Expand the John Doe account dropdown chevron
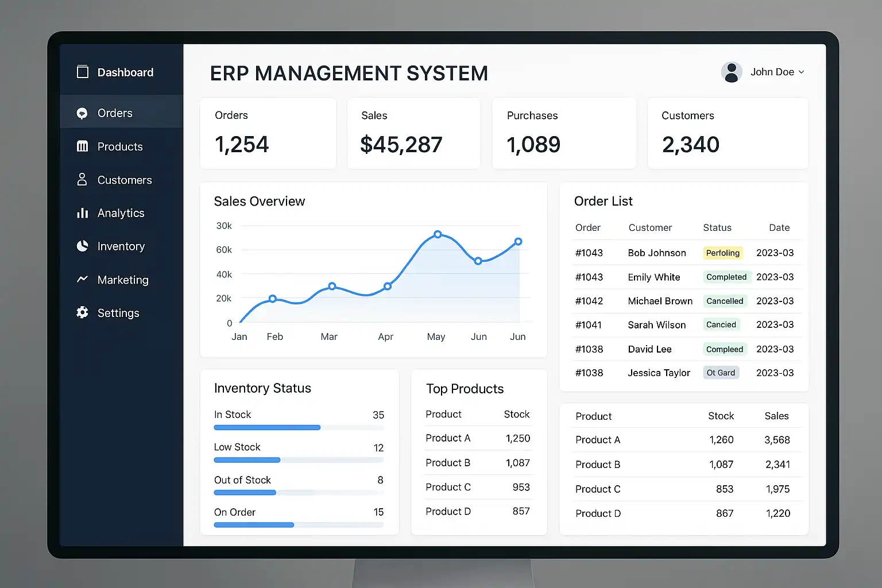 802,72
